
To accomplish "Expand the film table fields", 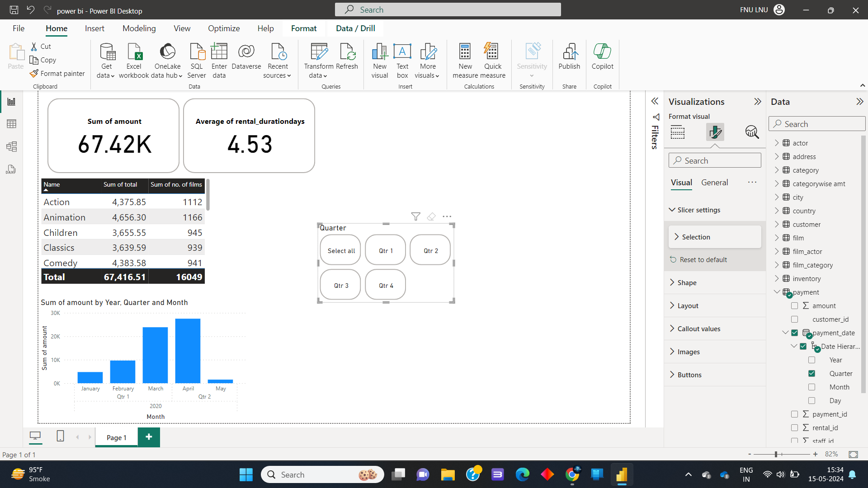I will pyautogui.click(x=777, y=238).
